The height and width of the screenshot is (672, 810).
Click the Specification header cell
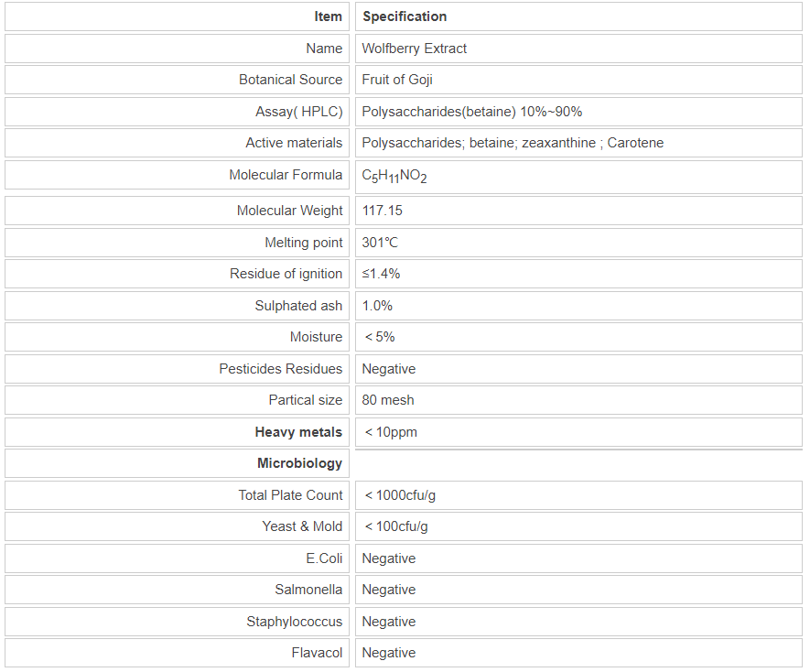pos(405,16)
